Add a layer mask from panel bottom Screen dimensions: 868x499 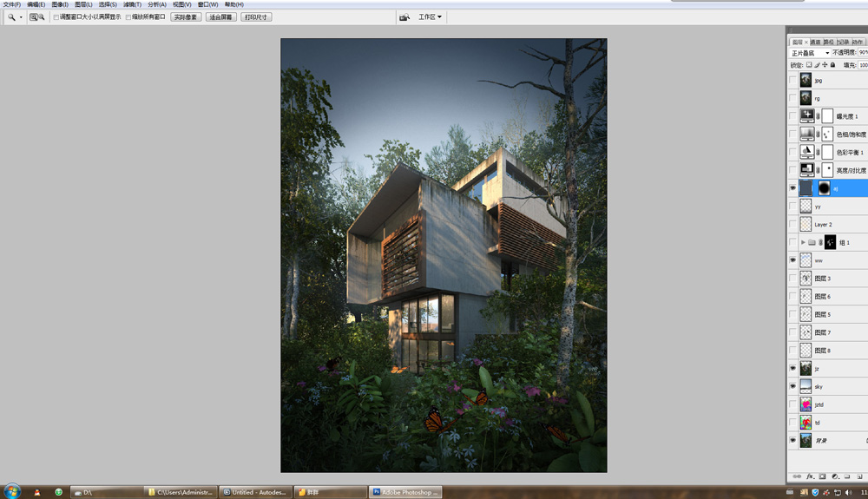(822, 476)
